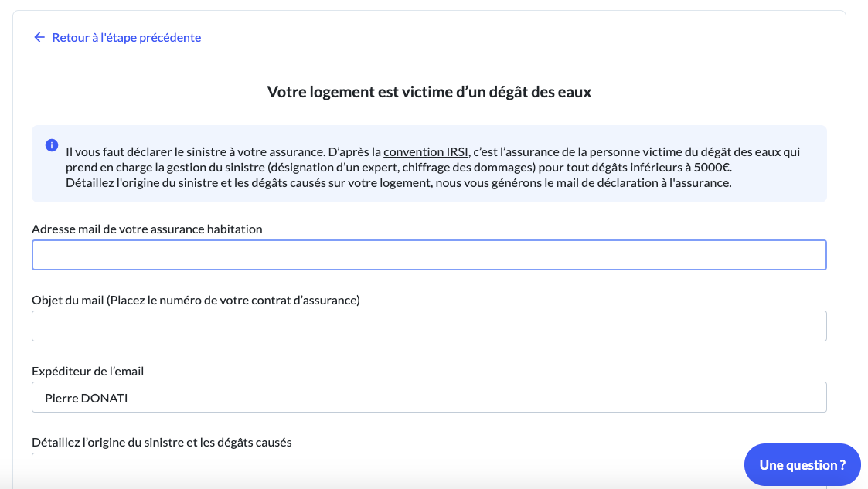Click label 'Expéditeur de l'email'
The image size is (868, 489).
(87, 371)
